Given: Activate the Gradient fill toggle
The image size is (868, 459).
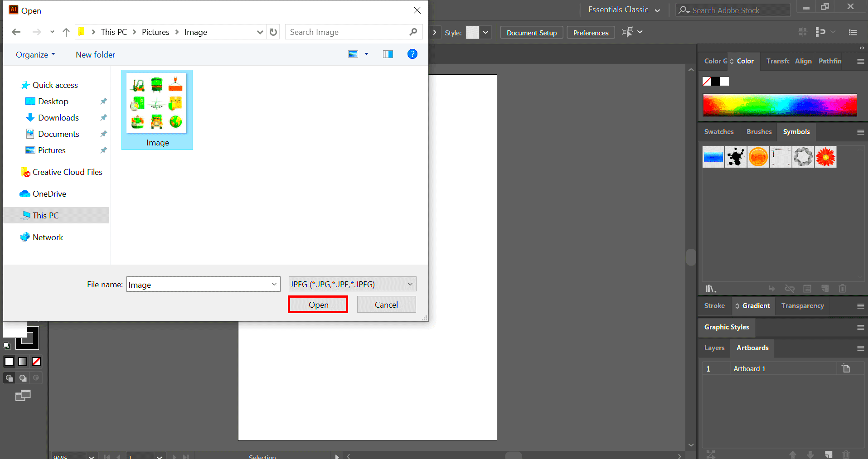Looking at the screenshot, I should (x=22, y=361).
